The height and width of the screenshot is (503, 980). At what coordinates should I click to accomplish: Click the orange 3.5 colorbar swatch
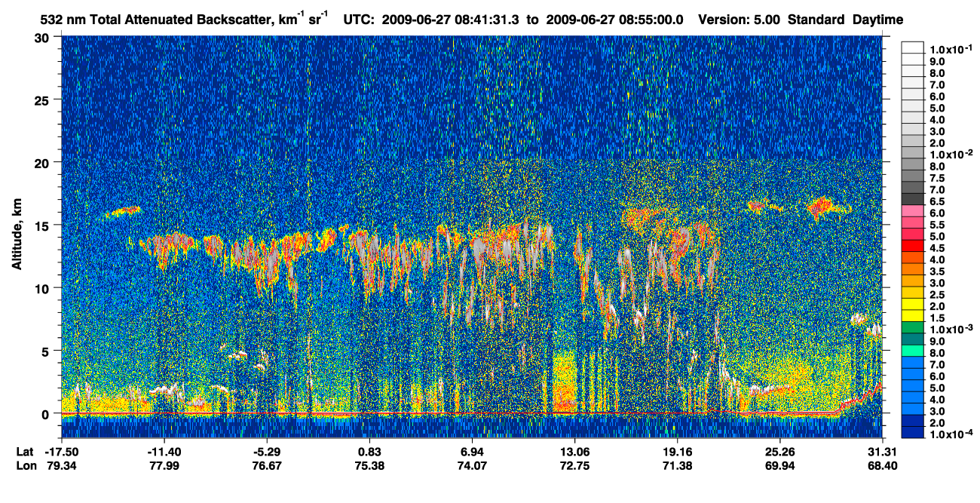(912, 269)
